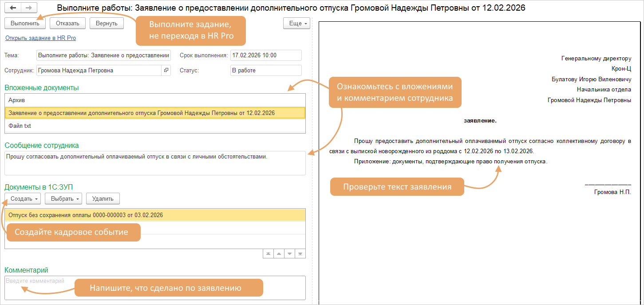Jump to last row in documents list

(300, 254)
